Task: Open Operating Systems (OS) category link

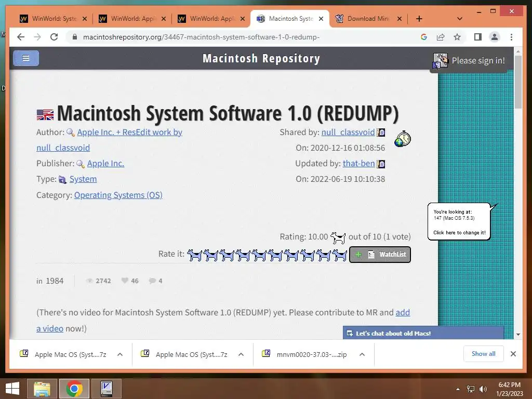Action: [x=118, y=195]
